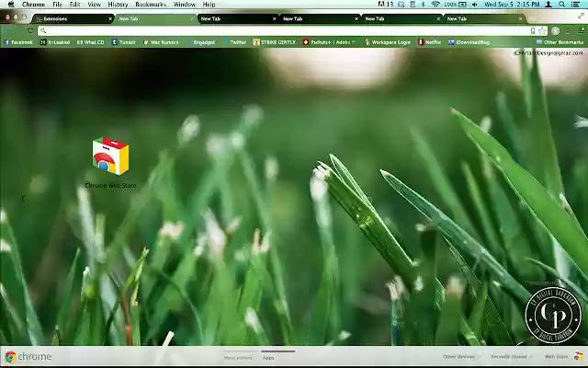Open the Chrome menu at the toolbar's right end
588x368 pixels.
click(581, 30)
